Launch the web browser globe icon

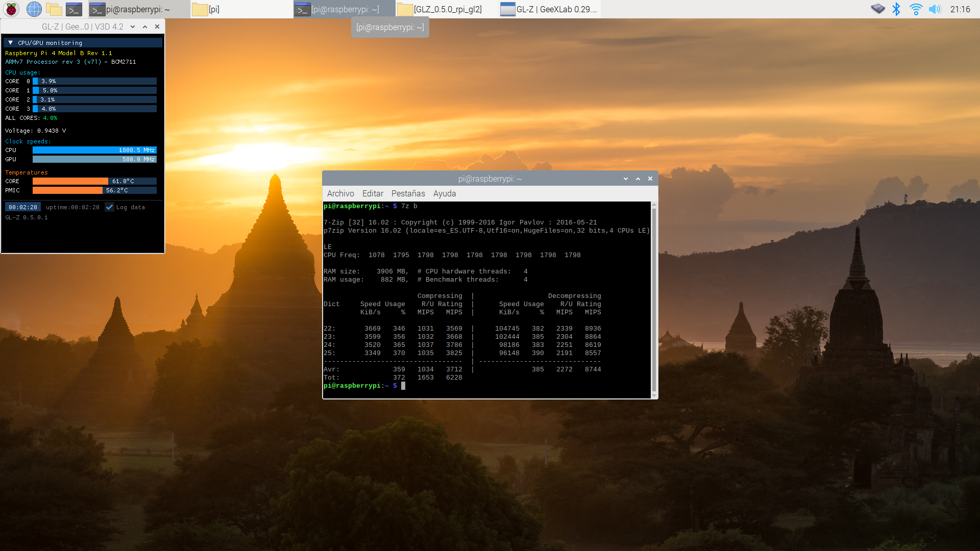(x=34, y=9)
